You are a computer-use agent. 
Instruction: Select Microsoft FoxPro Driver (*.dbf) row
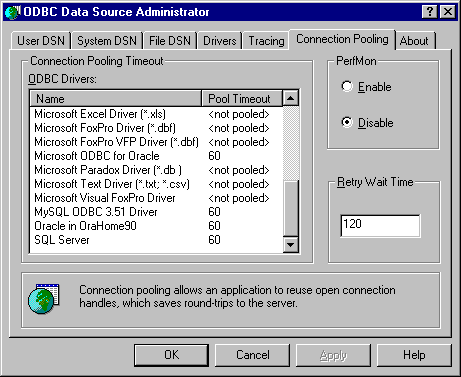tap(156, 128)
